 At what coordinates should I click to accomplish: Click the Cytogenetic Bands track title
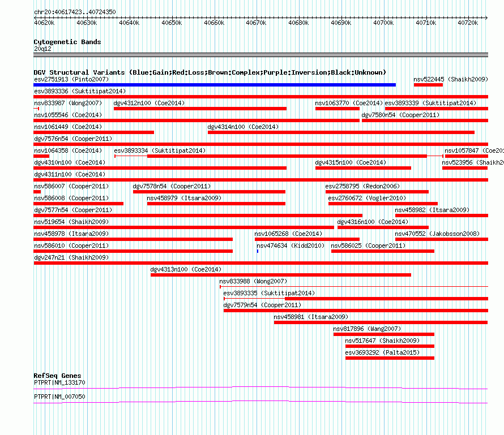coord(67,42)
